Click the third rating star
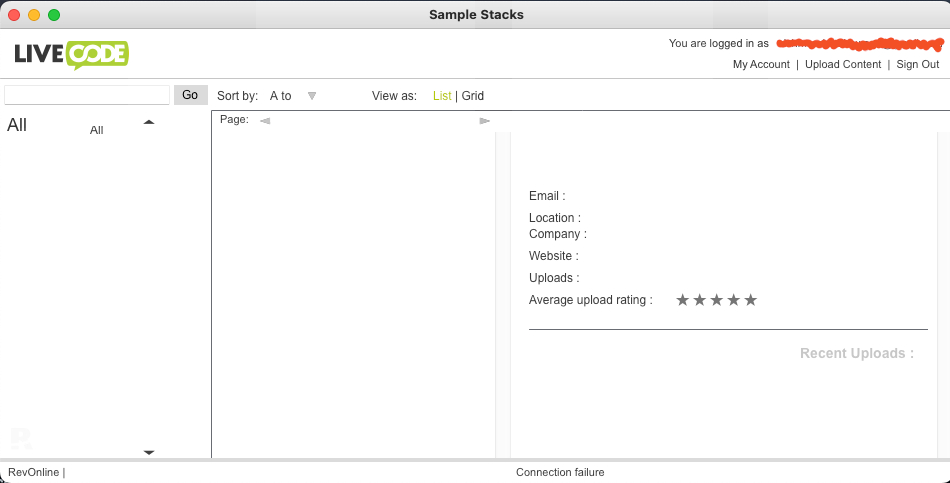 point(717,300)
